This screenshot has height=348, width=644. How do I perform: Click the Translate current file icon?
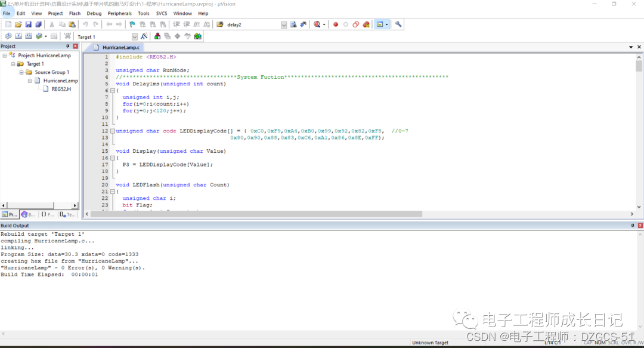point(8,36)
